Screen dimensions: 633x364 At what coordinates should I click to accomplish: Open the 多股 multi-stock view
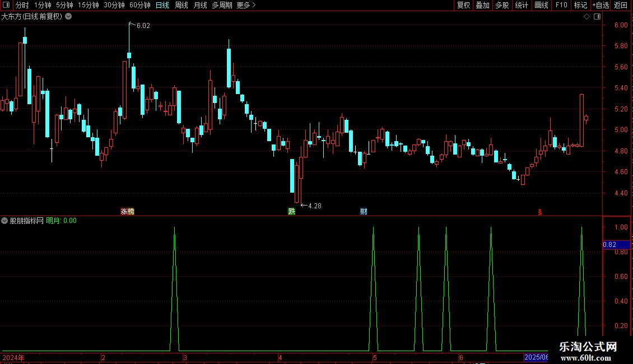click(x=502, y=5)
